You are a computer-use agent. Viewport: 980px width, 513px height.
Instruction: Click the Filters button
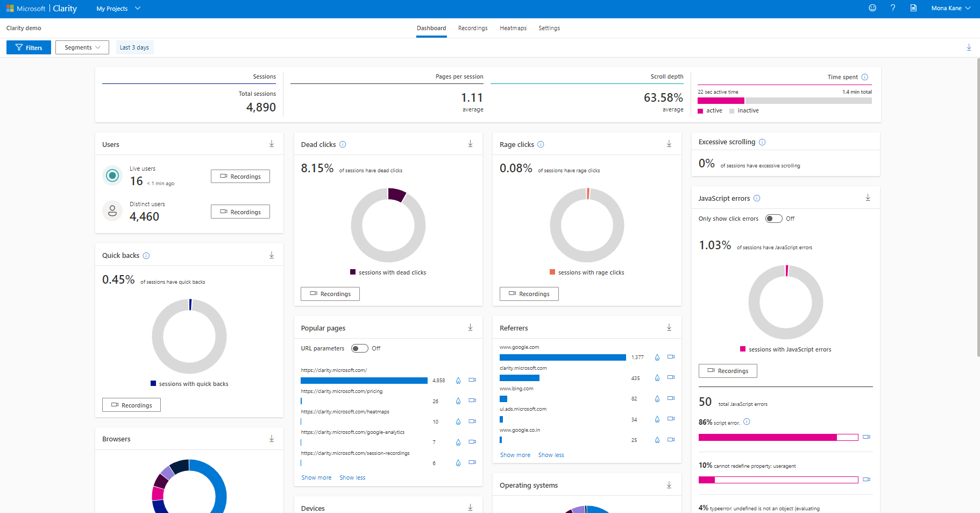(x=29, y=47)
